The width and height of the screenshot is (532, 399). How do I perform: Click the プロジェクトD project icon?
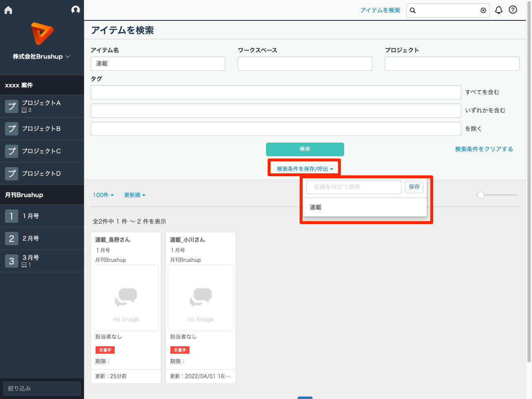[x=12, y=174]
